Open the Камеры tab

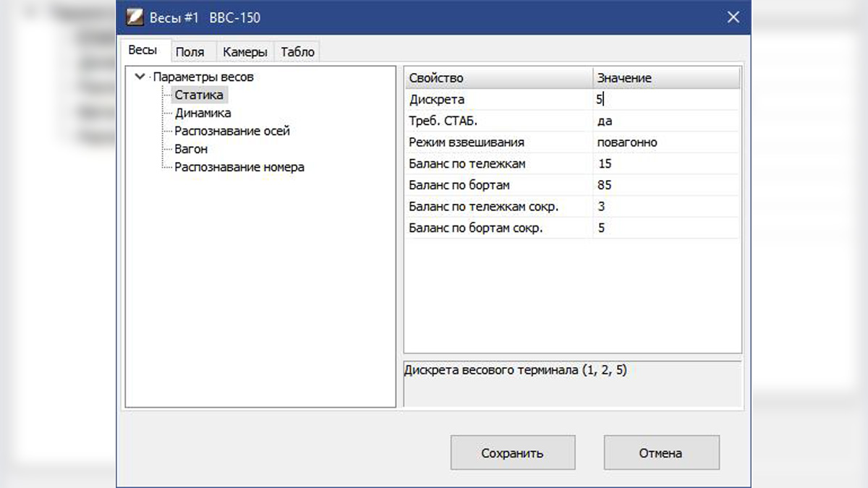pyautogui.click(x=245, y=52)
